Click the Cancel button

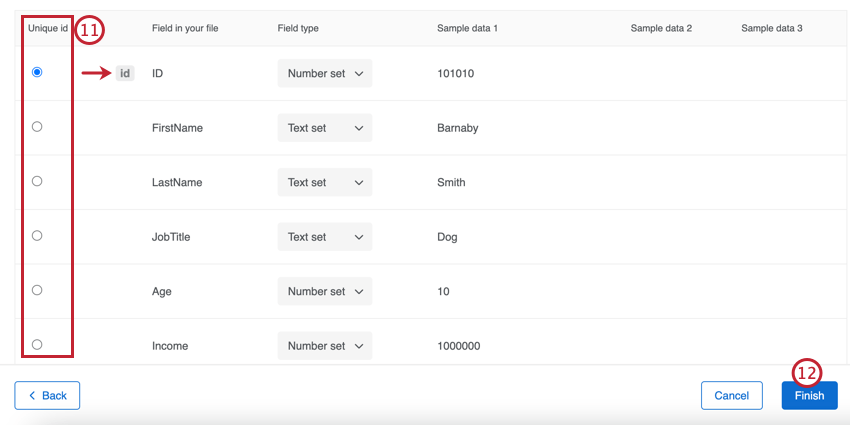[731, 395]
